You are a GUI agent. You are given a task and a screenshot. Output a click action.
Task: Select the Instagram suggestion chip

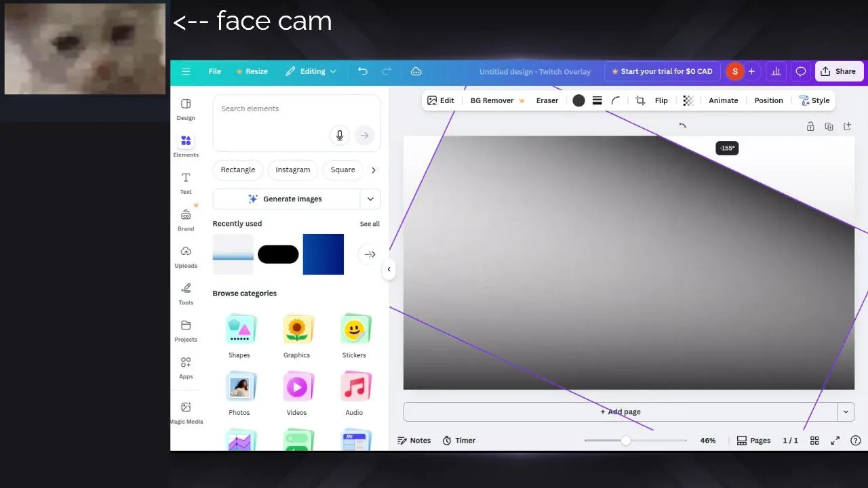click(x=293, y=169)
